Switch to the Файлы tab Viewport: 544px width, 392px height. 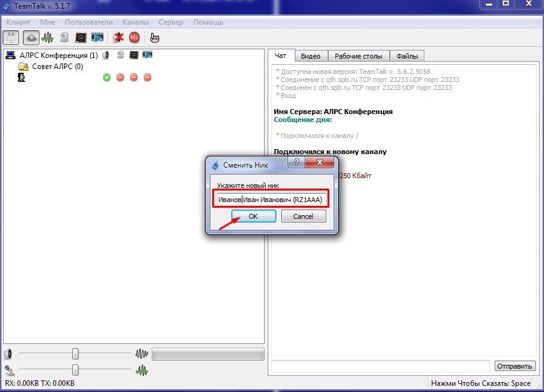[407, 56]
